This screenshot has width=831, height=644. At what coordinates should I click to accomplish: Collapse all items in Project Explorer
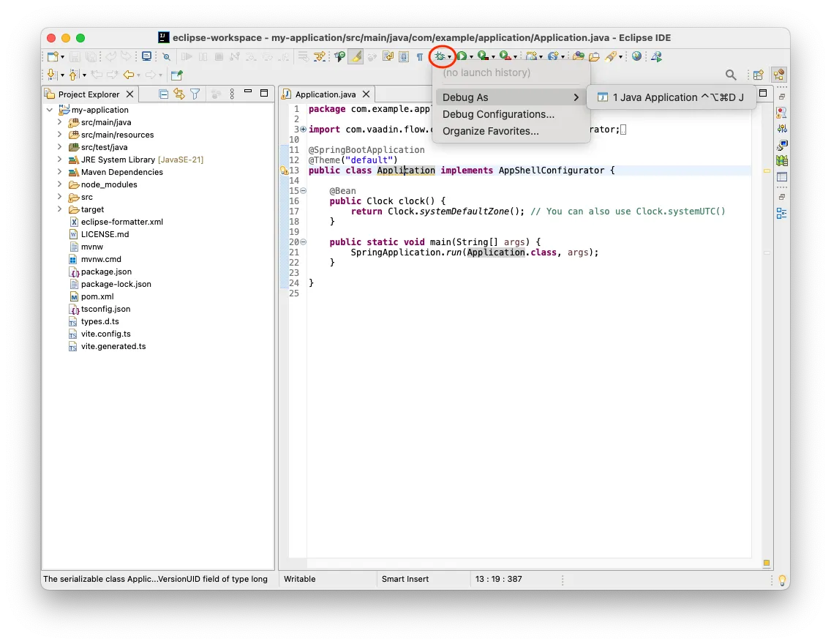point(163,94)
